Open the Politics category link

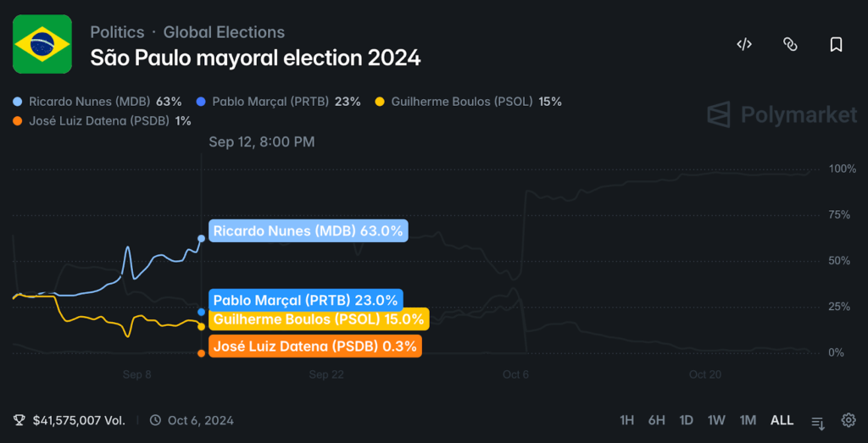tap(117, 32)
